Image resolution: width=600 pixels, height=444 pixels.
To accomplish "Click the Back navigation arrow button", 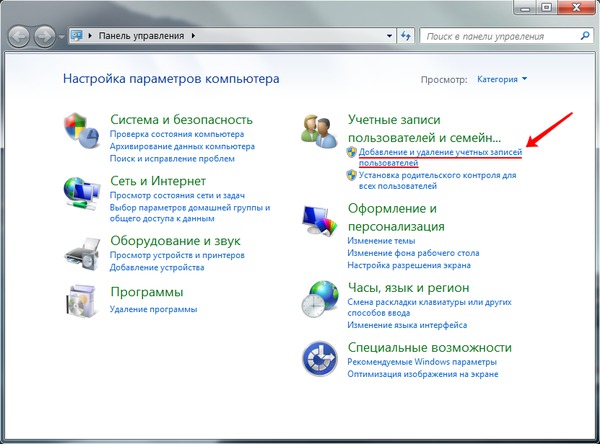I will 19,36.
